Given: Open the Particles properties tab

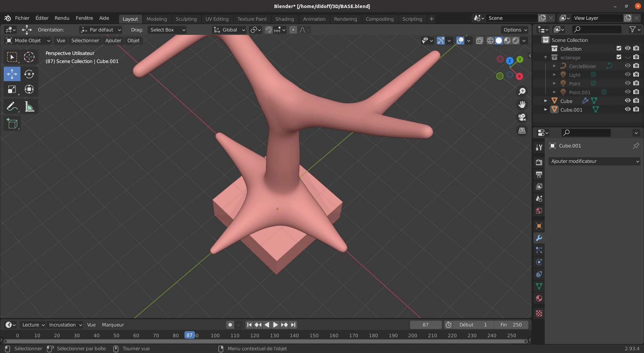Looking at the screenshot, I should coord(539,250).
